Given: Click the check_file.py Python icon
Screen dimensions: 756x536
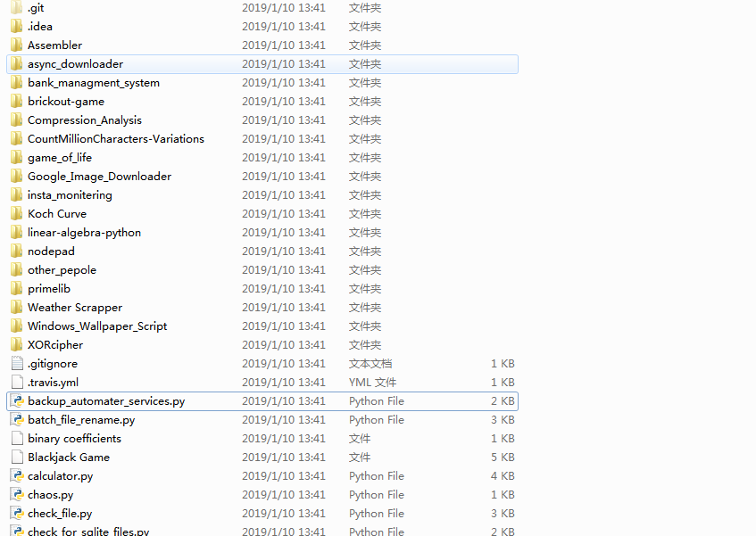Looking at the screenshot, I should (17, 514).
